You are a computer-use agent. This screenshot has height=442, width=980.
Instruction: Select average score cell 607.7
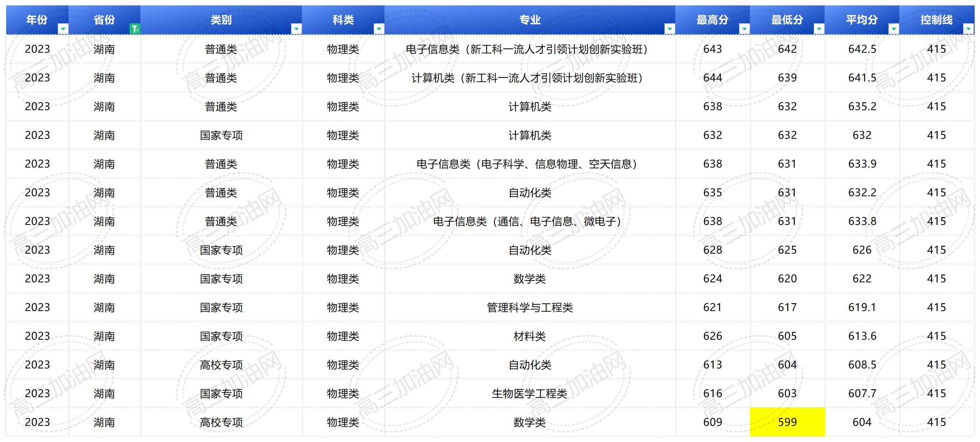click(862, 393)
